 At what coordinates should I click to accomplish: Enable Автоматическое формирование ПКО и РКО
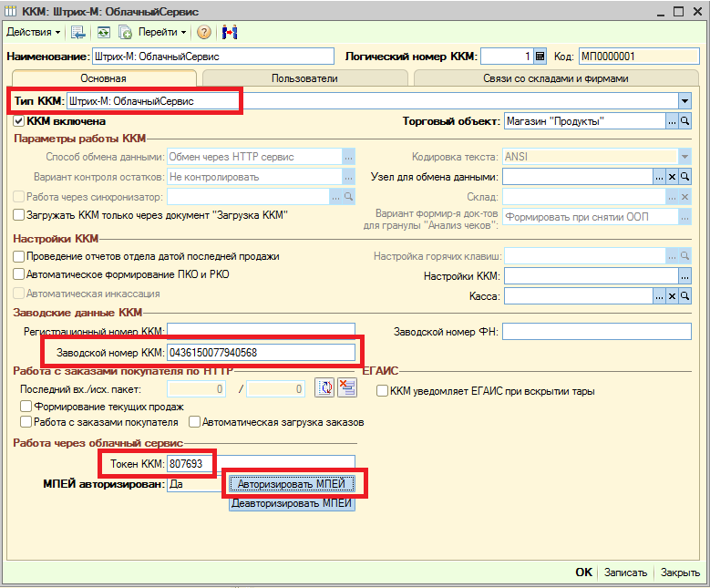[19, 274]
